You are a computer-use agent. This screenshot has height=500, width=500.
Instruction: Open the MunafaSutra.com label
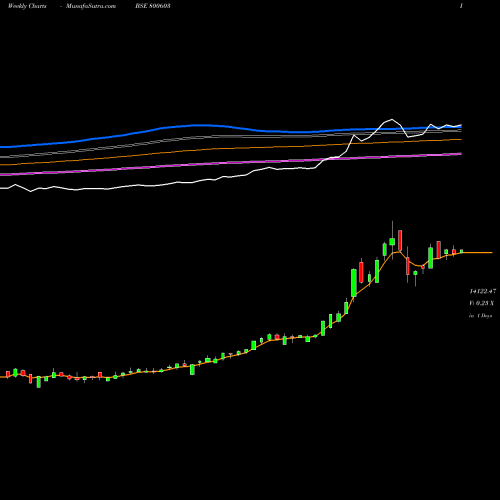click(x=91, y=6)
